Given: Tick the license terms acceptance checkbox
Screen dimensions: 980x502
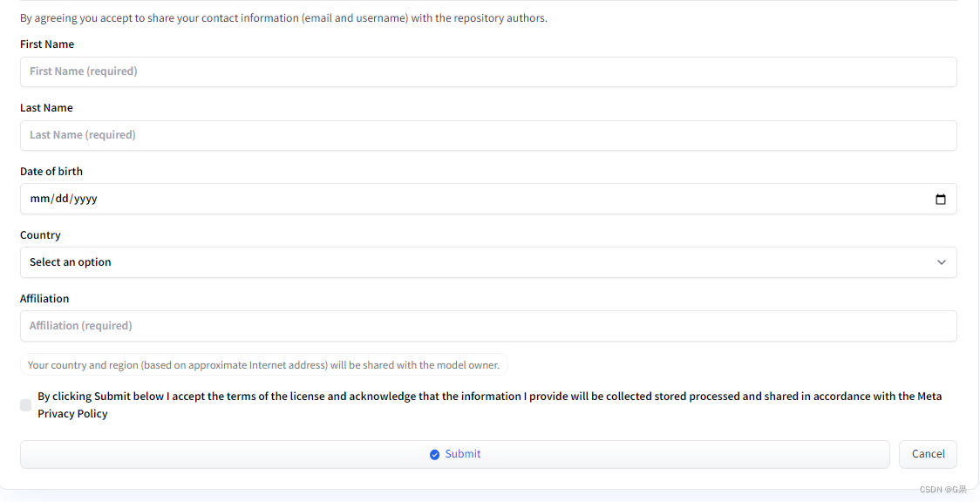Looking at the screenshot, I should (x=25, y=405).
